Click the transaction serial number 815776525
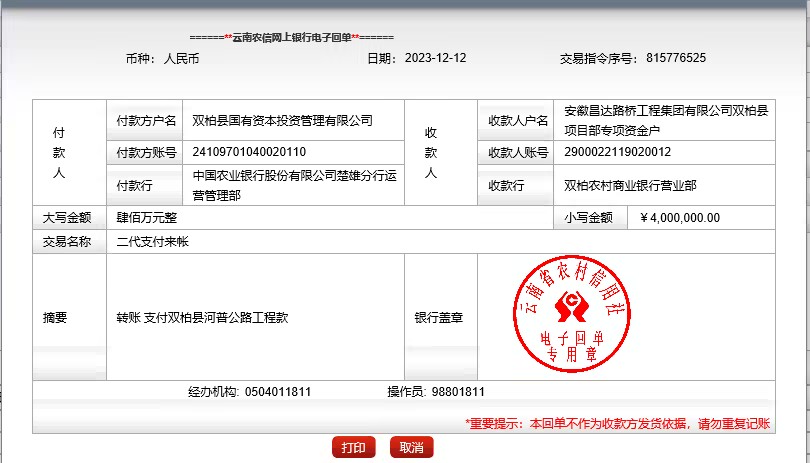This screenshot has height=463, width=810. [676, 58]
